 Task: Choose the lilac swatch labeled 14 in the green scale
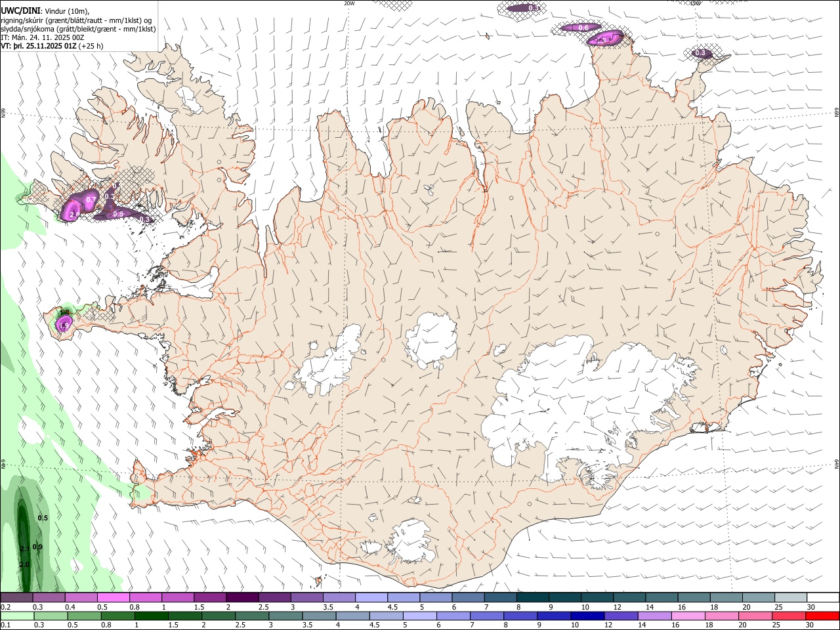654,616
